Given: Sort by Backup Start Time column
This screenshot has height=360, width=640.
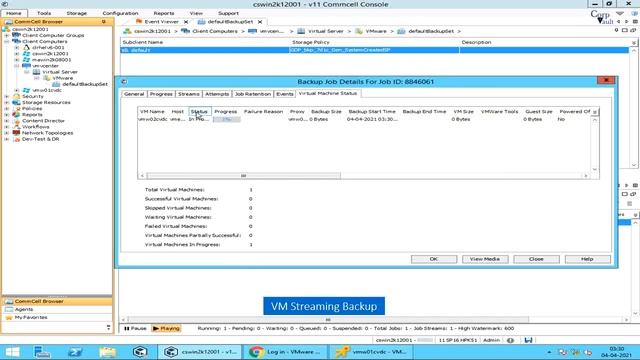Looking at the screenshot, I should point(372,111).
